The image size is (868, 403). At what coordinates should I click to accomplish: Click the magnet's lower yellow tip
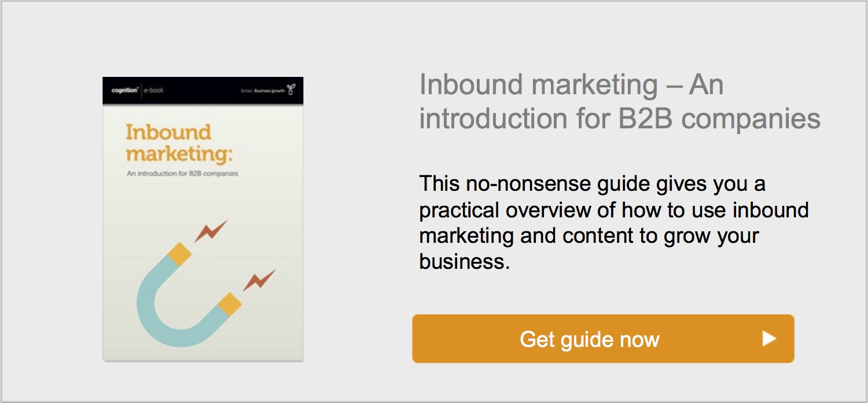(x=230, y=304)
